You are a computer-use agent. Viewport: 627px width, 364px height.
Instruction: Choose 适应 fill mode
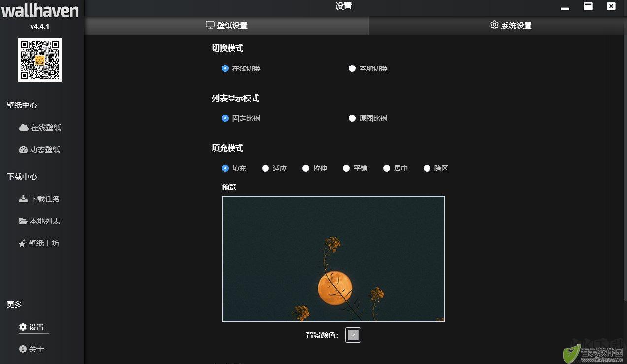click(x=274, y=169)
